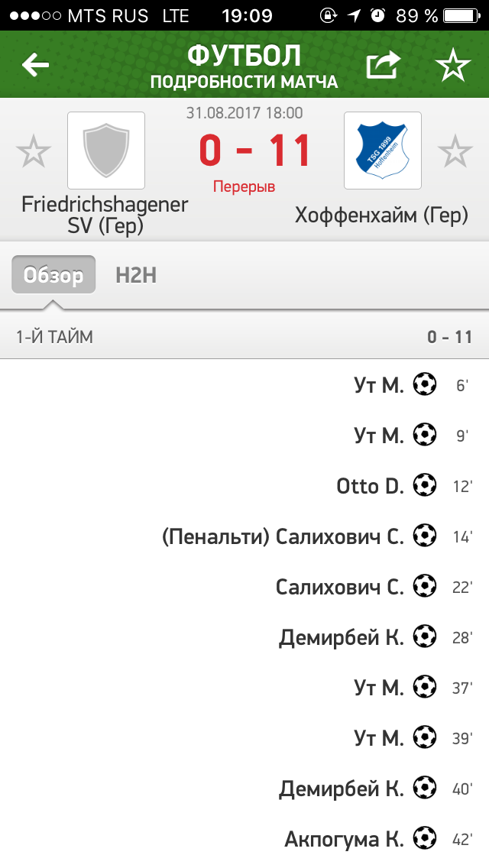The image size is (489, 868).
Task: Favorite Friedrichshagener SV team star
Action: (x=34, y=151)
